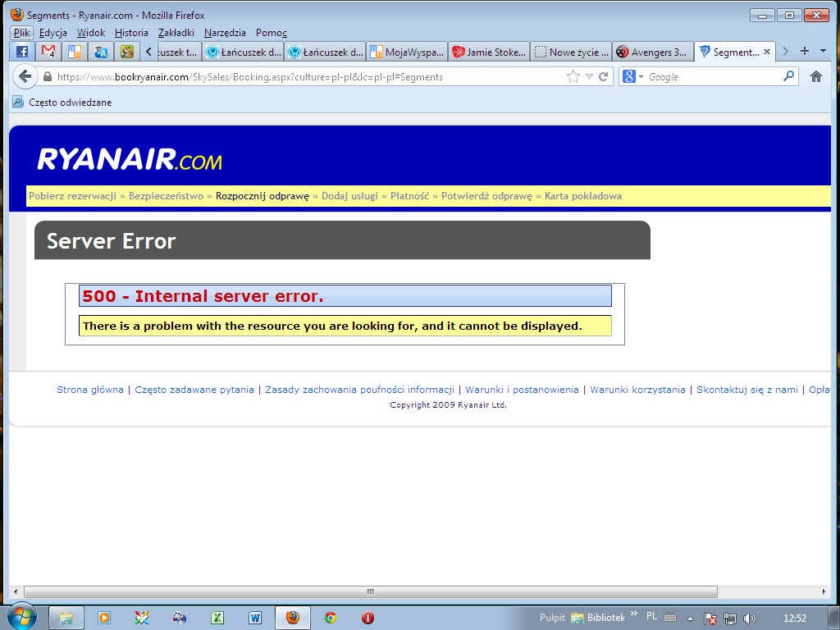Viewport: 840px width, 630px height.
Task: Switch to the Avengers 3 tab
Action: pyautogui.click(x=653, y=52)
